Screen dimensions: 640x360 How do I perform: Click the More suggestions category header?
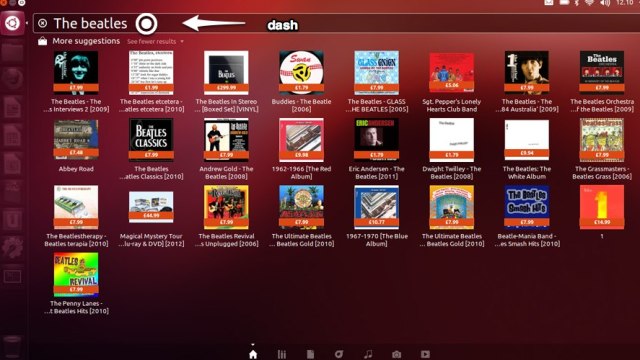point(86,41)
